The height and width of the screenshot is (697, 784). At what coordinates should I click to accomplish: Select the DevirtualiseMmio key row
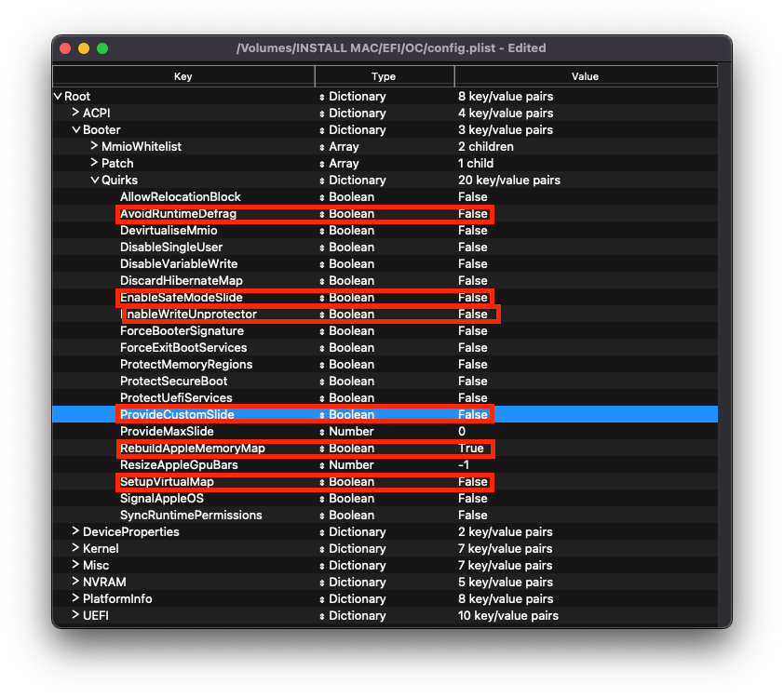click(x=169, y=231)
